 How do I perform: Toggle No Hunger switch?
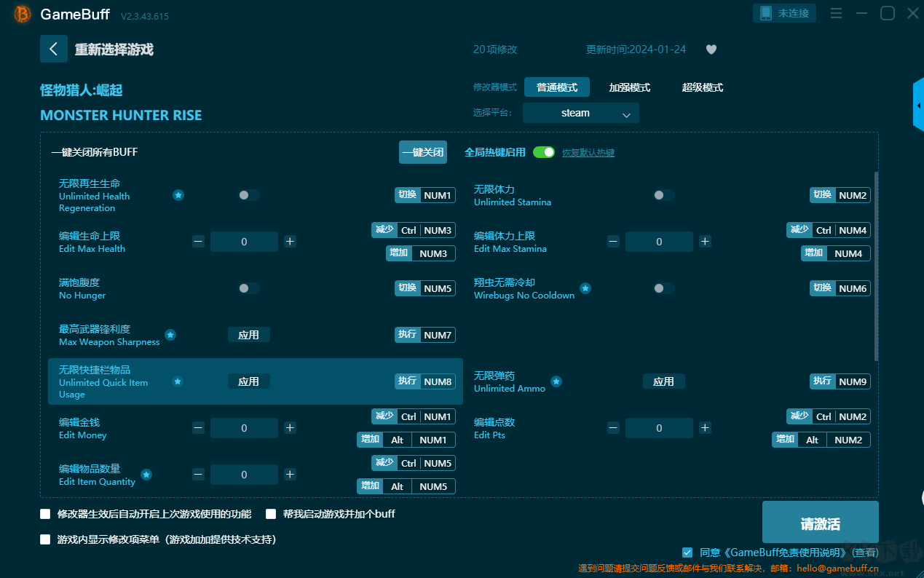(x=248, y=288)
